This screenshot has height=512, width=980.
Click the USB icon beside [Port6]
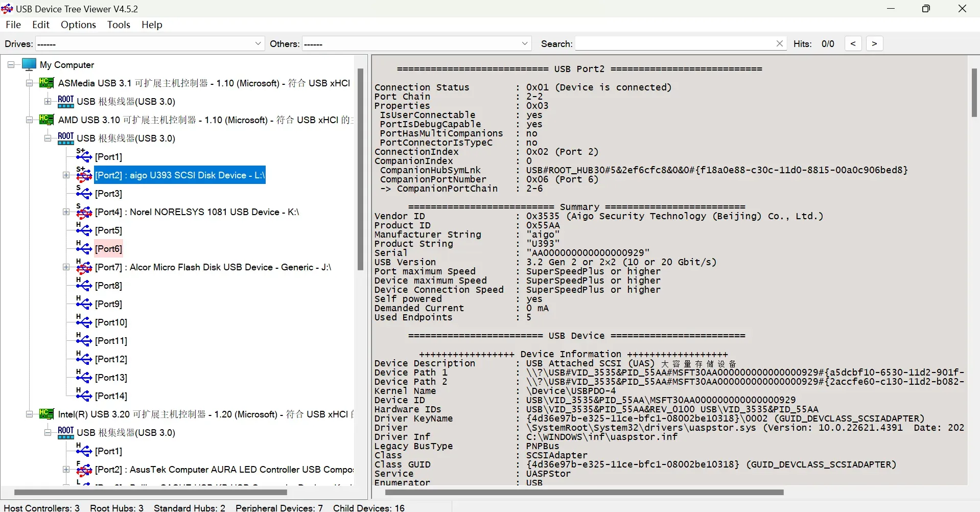84,248
